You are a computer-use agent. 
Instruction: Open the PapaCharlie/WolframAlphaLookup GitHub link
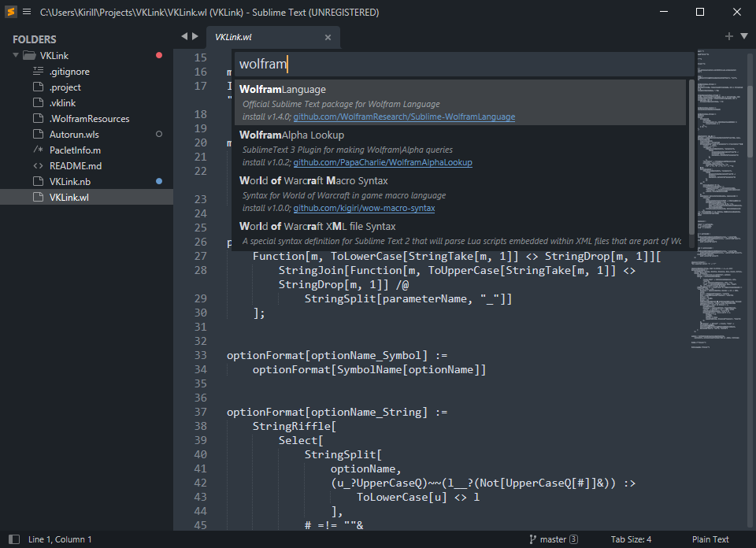(x=383, y=162)
